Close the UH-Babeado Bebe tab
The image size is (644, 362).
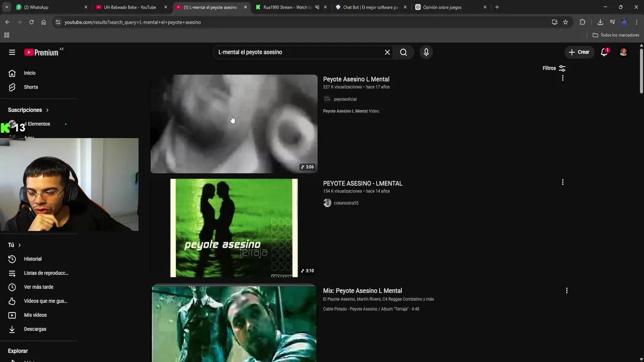(x=166, y=8)
